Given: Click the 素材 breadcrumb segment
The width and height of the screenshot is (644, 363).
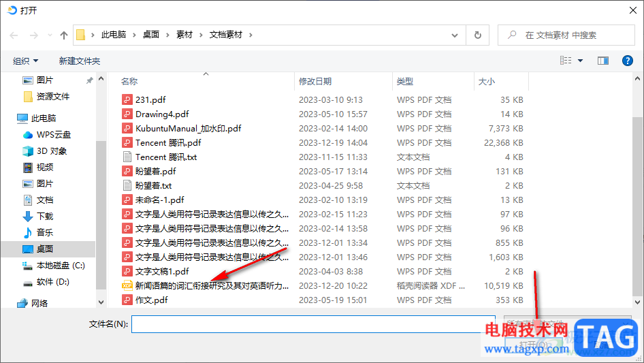Looking at the screenshot, I should tap(184, 35).
